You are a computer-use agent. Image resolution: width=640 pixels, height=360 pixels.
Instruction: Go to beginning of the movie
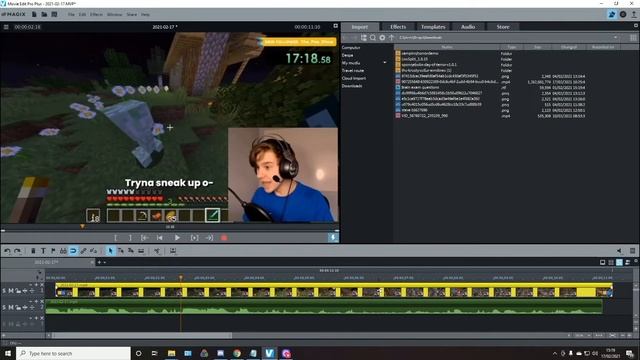tap(160, 238)
